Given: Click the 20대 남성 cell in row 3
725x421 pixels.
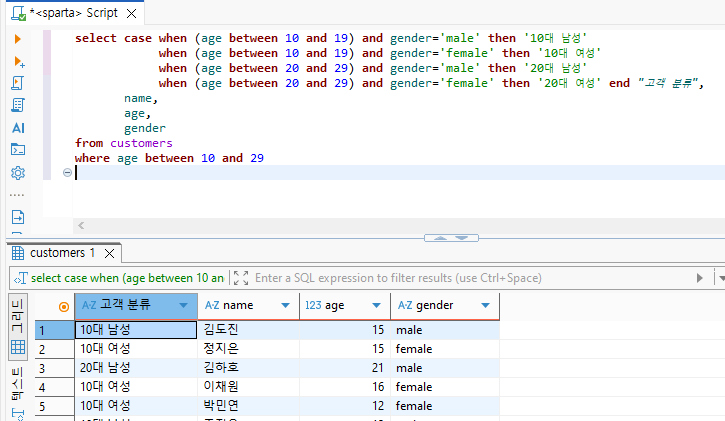Looking at the screenshot, I should (x=136, y=368).
